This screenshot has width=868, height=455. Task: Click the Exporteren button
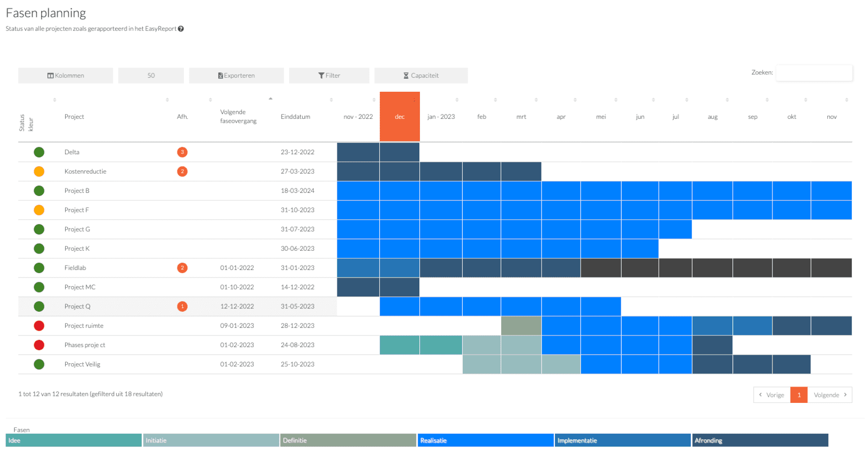click(237, 75)
